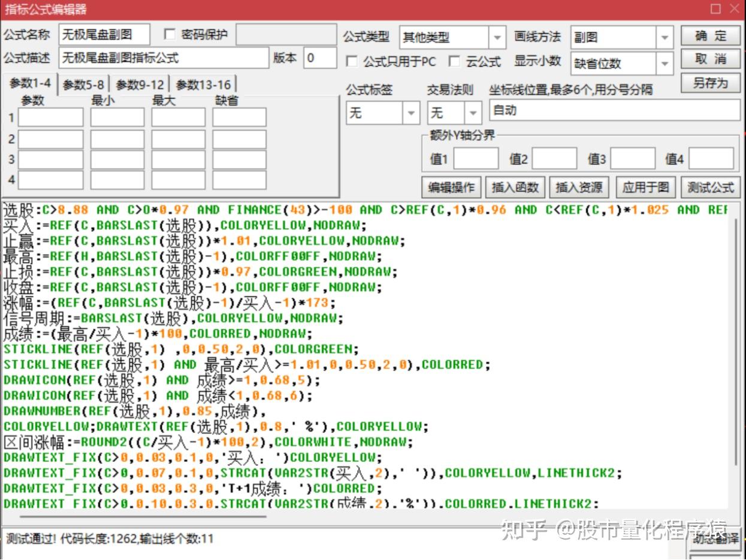Expand the 交易法则 dropdown
This screenshot has width=746, height=560.
pyautogui.click(x=454, y=113)
